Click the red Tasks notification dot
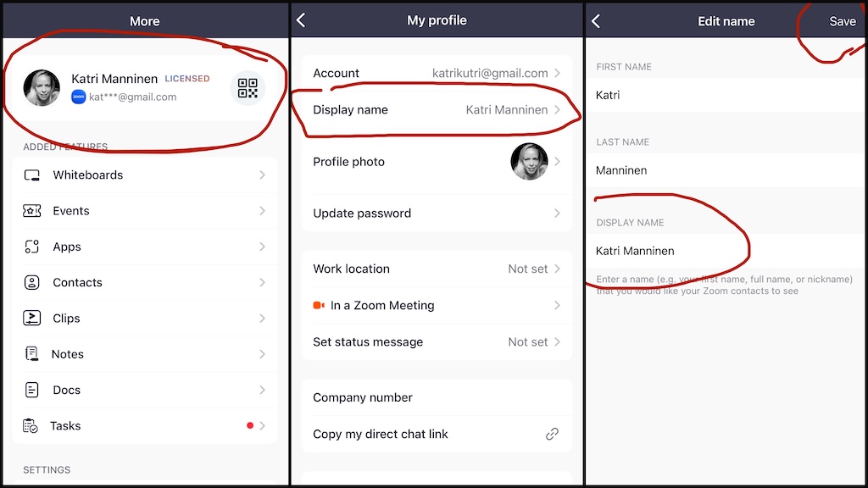Screen dimensions: 868x488 click(250, 425)
